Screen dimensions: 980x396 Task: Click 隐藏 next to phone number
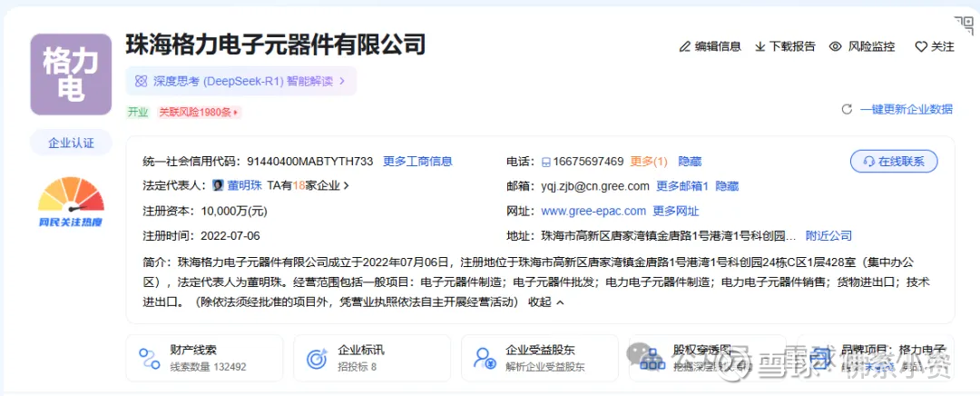[690, 162]
